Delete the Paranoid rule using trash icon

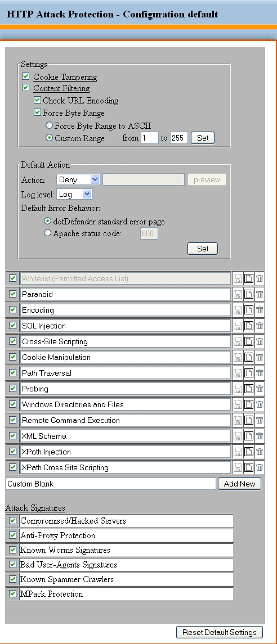tap(260, 294)
